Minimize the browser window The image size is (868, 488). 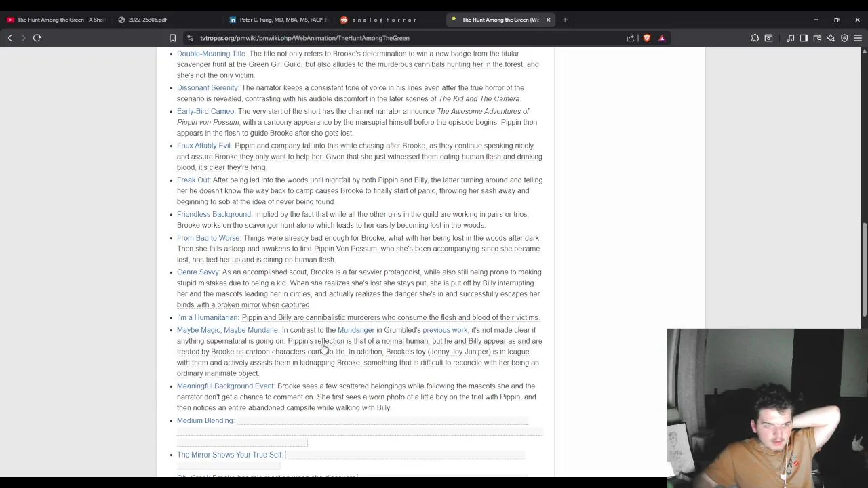pyautogui.click(x=816, y=20)
